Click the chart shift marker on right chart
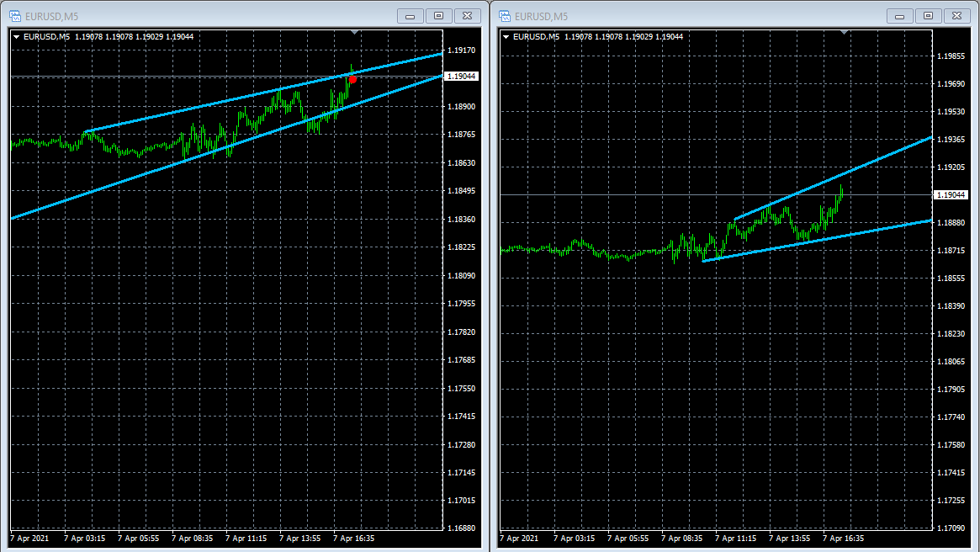Screen dimensions: 980x552 click(x=844, y=32)
